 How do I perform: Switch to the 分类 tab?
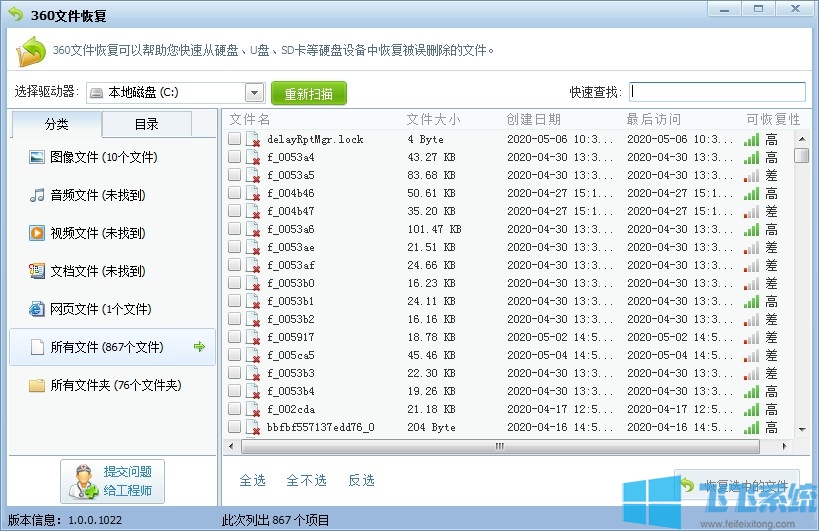point(56,124)
